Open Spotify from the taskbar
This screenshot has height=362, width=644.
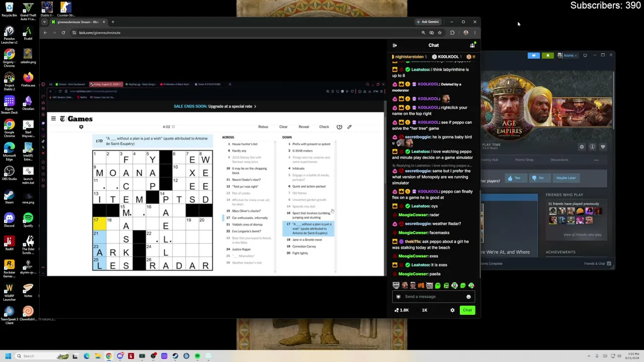[x=197, y=356]
